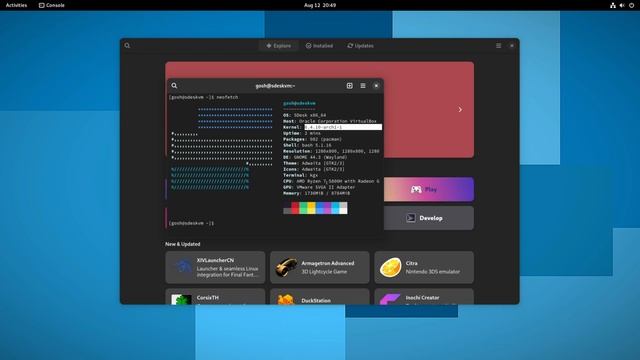Click the terminal icon on Develop
640x360 pixels.
click(411, 218)
